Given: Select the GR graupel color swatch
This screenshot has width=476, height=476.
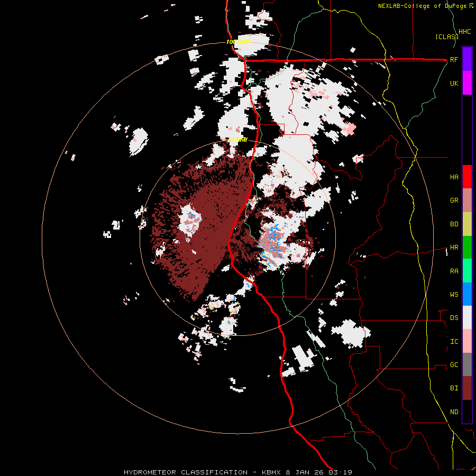Looking at the screenshot, I should pos(467,200).
